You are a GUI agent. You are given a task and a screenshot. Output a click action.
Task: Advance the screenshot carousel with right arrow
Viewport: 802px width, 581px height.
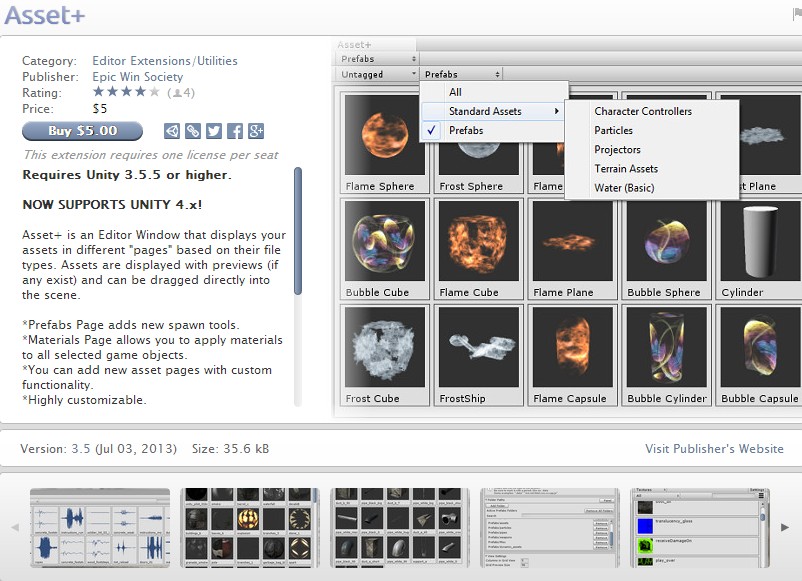pos(785,527)
